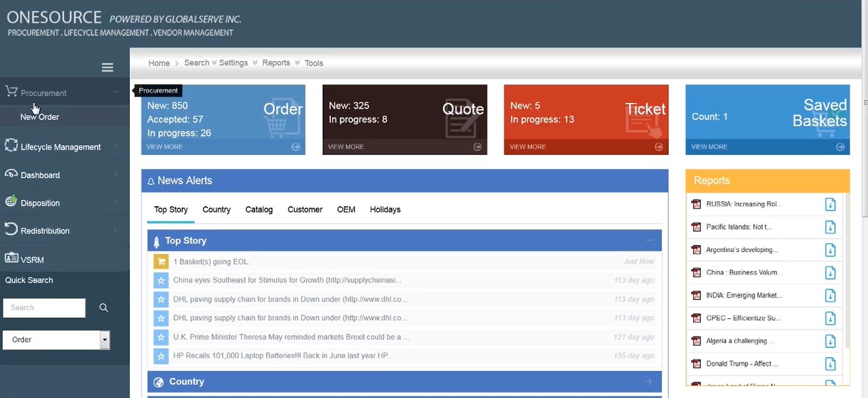
Task: Expand the Redistribution sidebar chevron
Action: 115,230
